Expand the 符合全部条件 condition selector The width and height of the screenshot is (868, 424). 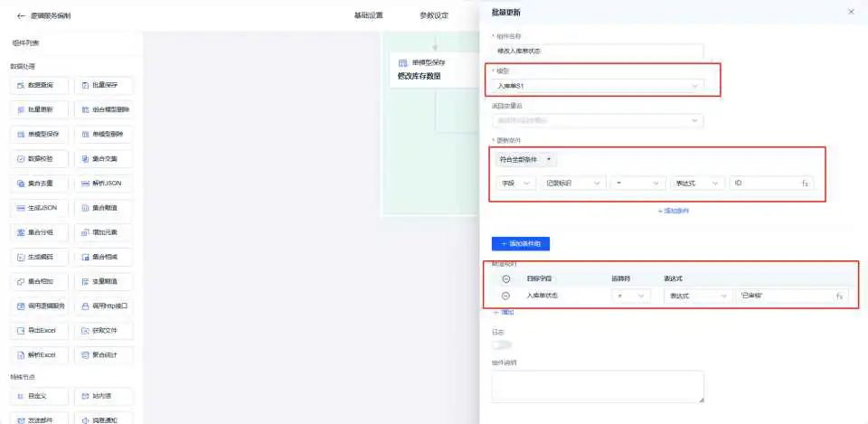pyautogui.click(x=526, y=159)
